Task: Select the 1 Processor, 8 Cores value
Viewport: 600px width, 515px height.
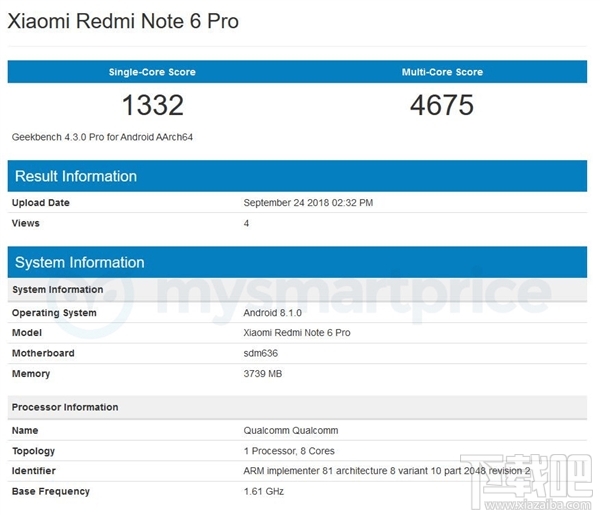Action: [x=289, y=451]
